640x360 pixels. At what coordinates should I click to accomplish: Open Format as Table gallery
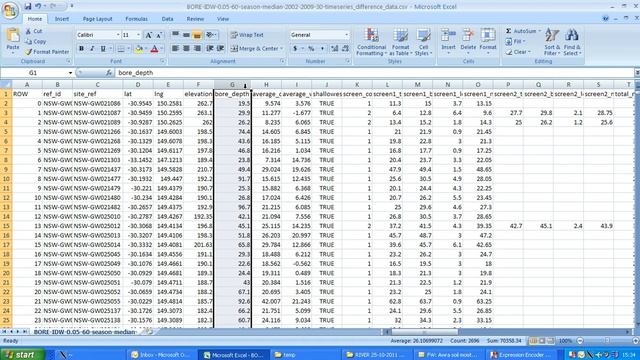coord(400,42)
